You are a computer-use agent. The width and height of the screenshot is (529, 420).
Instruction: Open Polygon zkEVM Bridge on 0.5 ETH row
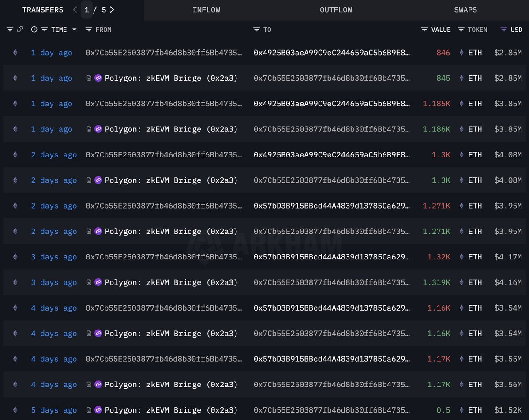click(x=171, y=410)
